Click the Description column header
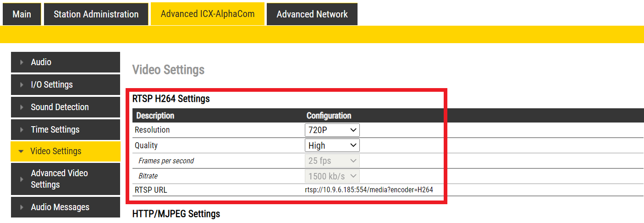 click(155, 116)
